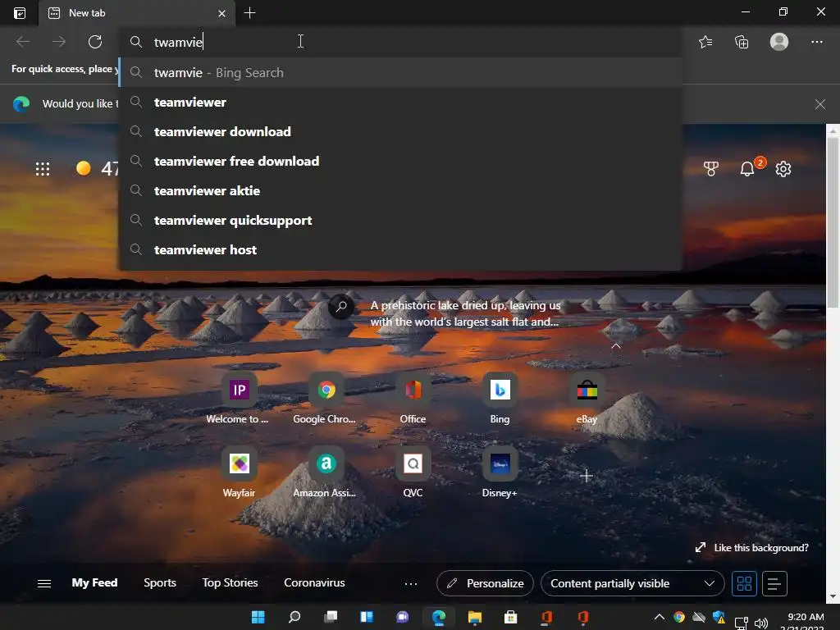Open Settings and more ellipsis menu

tap(816, 41)
